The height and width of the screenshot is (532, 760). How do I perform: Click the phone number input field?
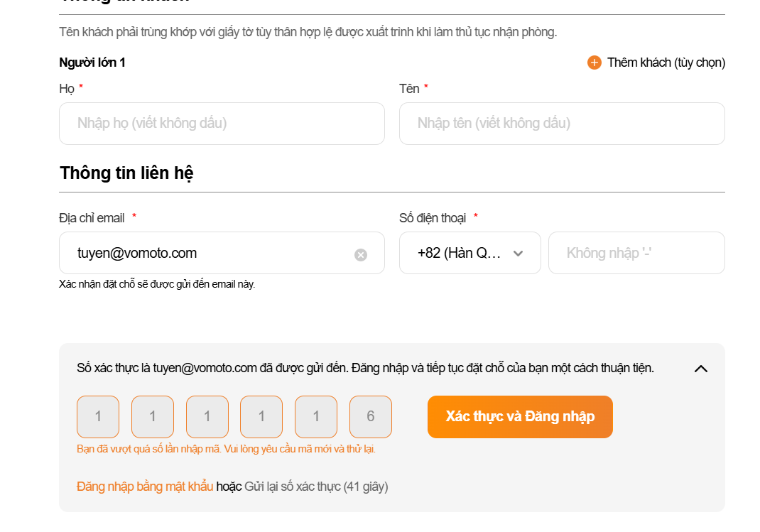pos(636,253)
